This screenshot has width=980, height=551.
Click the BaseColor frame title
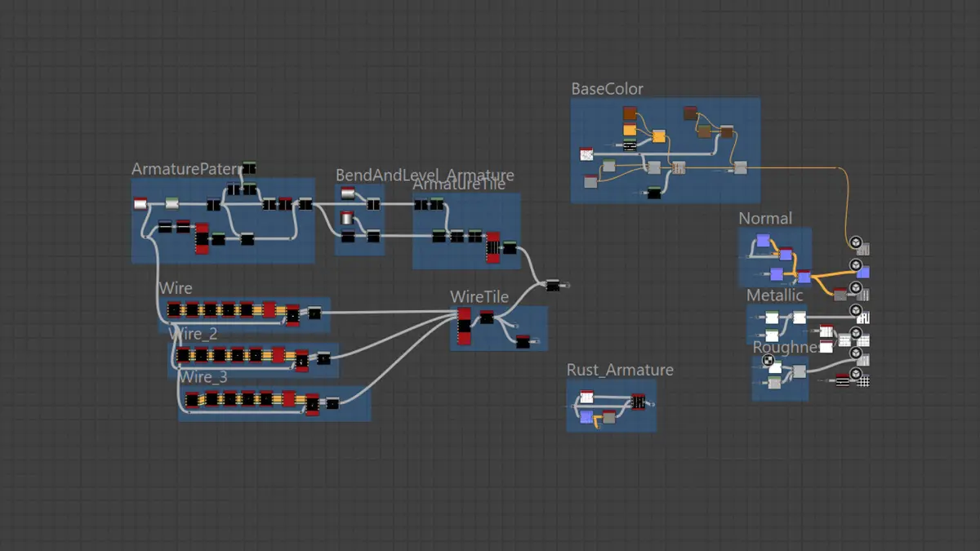607,89
